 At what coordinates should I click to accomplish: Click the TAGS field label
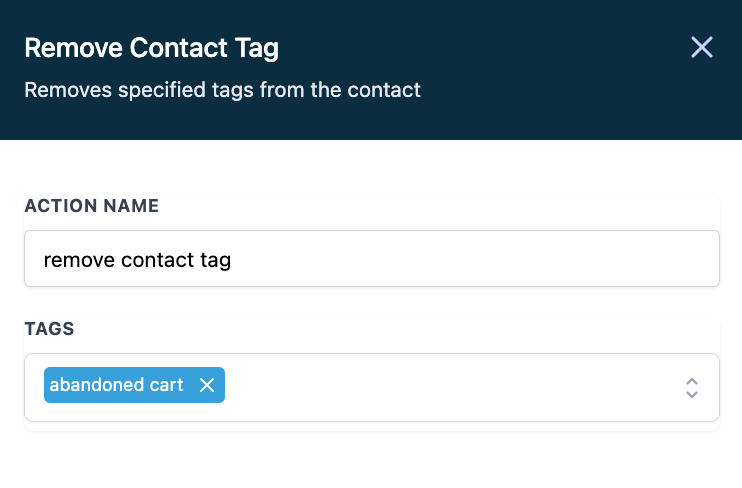click(x=50, y=328)
